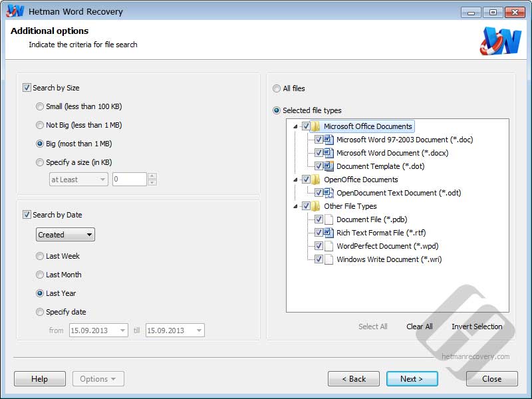Image resolution: width=532 pixels, height=399 pixels.
Task: Click the Hetman Word Recovery title bar icon
Action: click(15, 11)
